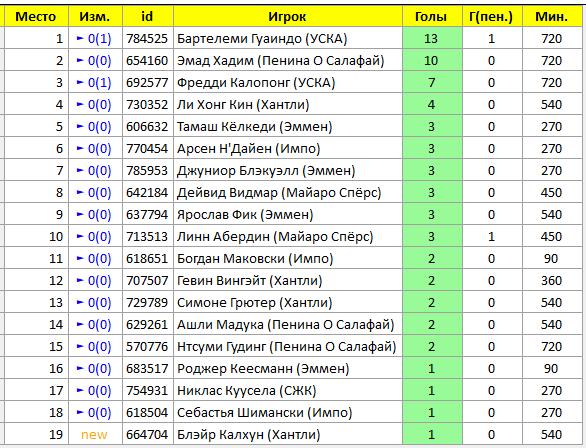Click id cell 785953
586x448 pixels.
point(147,171)
